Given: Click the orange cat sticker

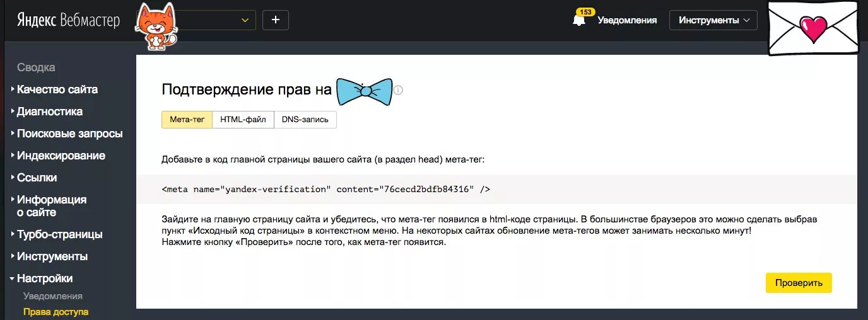Looking at the screenshot, I should coord(156,26).
